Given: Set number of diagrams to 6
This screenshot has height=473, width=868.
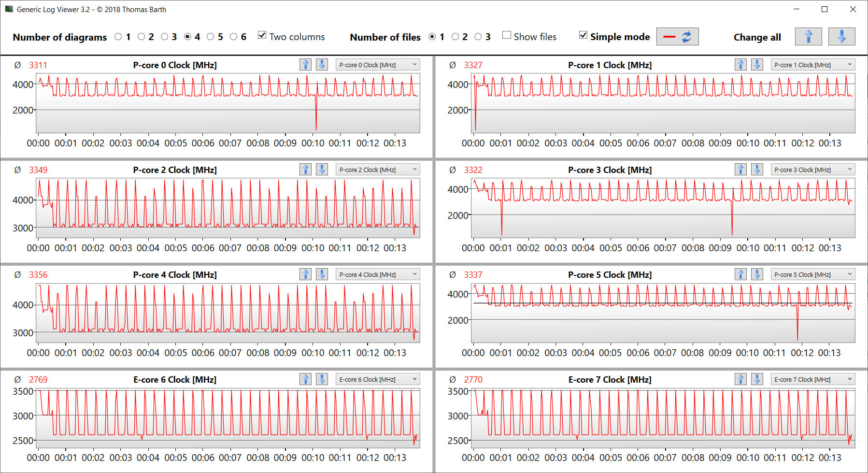Looking at the screenshot, I should click(x=234, y=37).
